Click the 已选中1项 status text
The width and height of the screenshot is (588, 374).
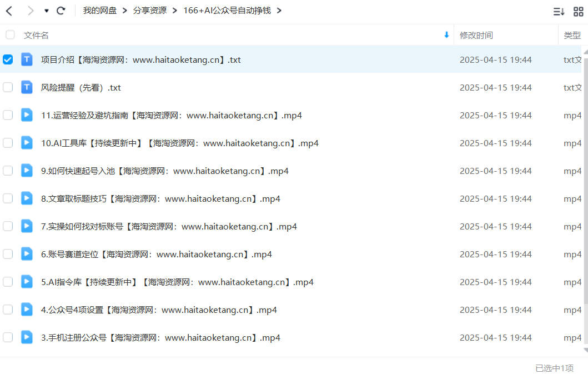[x=554, y=368]
